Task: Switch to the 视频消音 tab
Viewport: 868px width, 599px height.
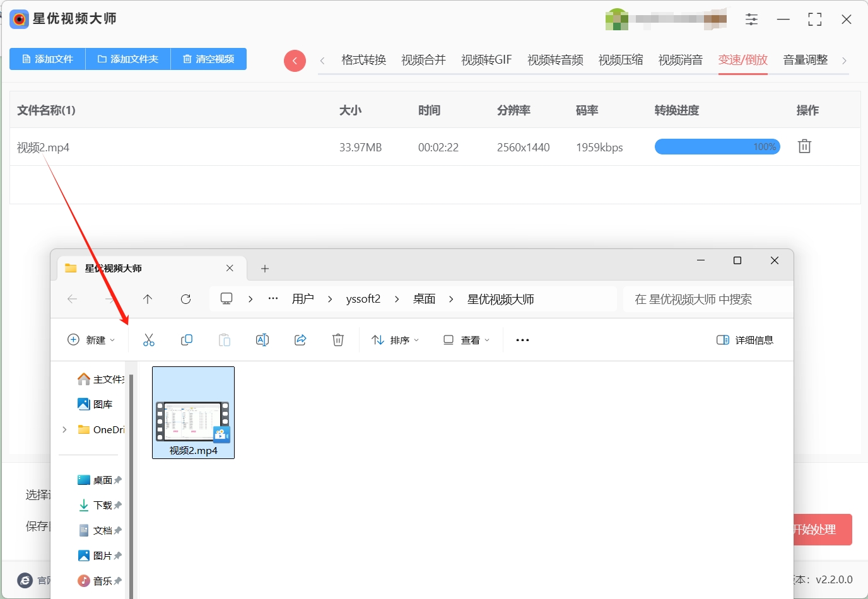Action: tap(681, 60)
